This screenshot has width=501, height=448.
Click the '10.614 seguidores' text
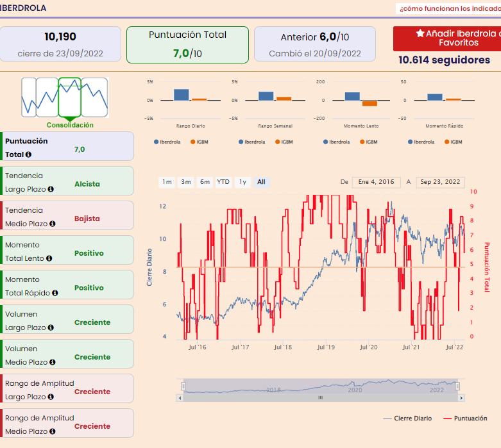444,60
